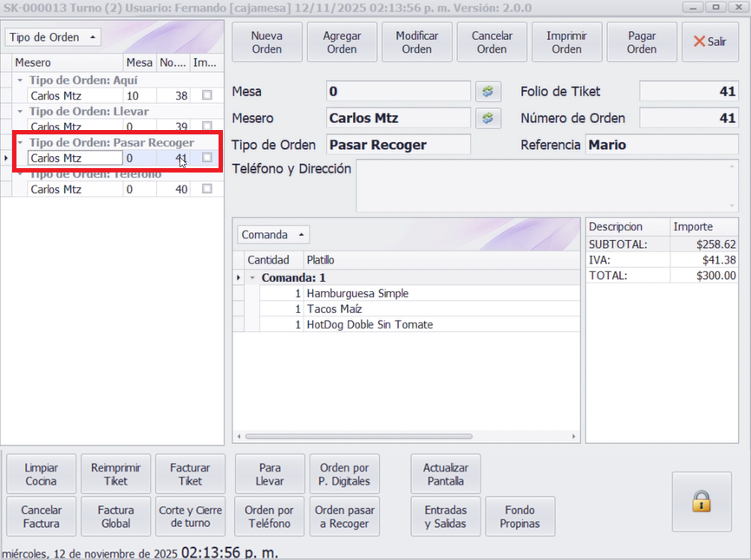751x560 pixels.
Task: Open the Tipo de Orden grouping dropdown
Action: [x=53, y=37]
